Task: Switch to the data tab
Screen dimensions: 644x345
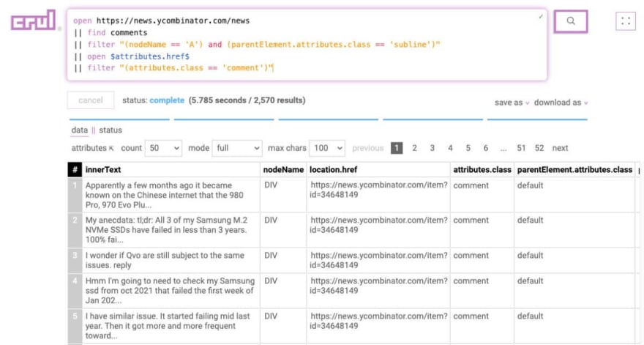Action: (x=79, y=130)
